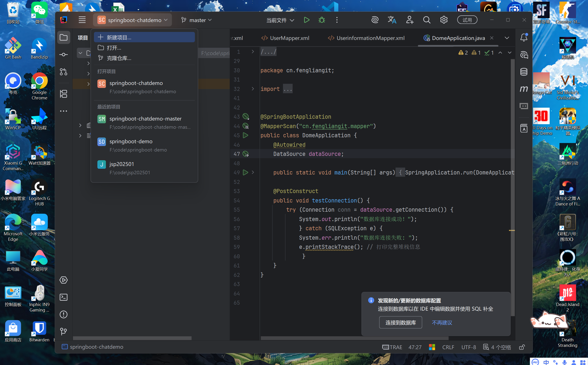Switch to UserMapper.xml tab
The image size is (588, 365).
tap(285, 38)
